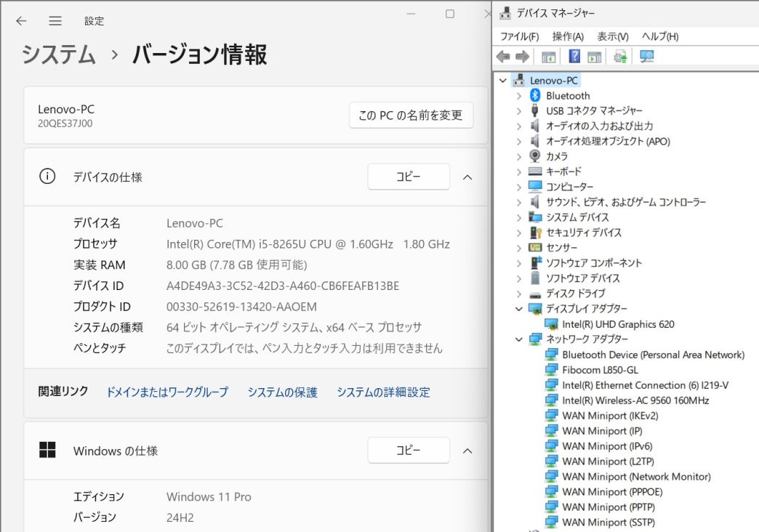
Task: Click the Bluetooth category icon
Action: (x=535, y=95)
